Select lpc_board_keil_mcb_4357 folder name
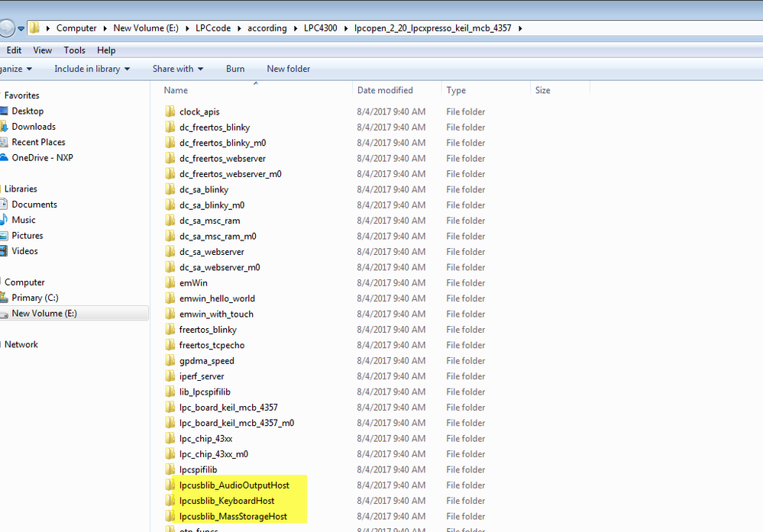763x532 pixels. pyautogui.click(x=228, y=408)
